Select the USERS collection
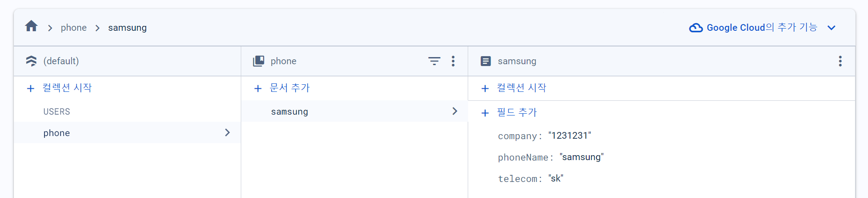Image resolution: width=868 pixels, height=198 pixels. point(57,111)
